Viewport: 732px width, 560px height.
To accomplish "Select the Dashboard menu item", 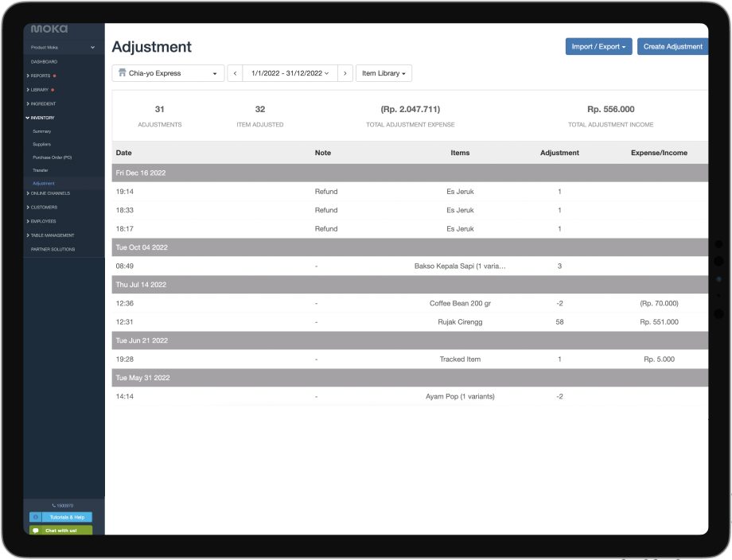I will [45, 61].
